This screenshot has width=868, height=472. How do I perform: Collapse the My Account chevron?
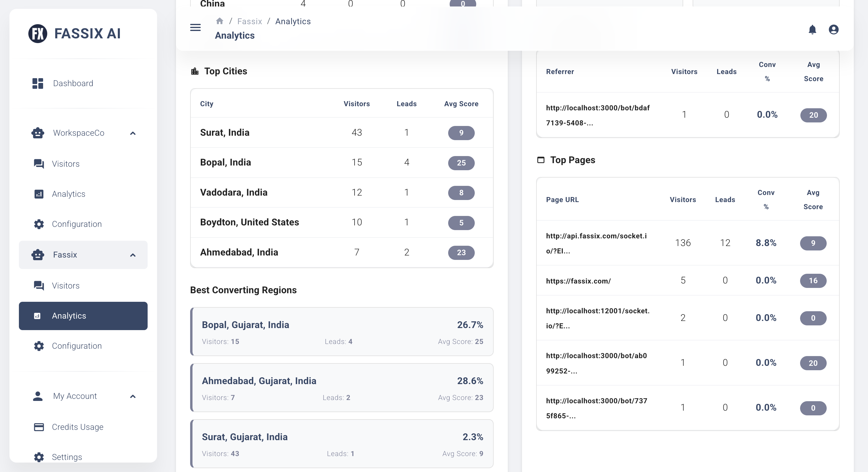(x=133, y=396)
